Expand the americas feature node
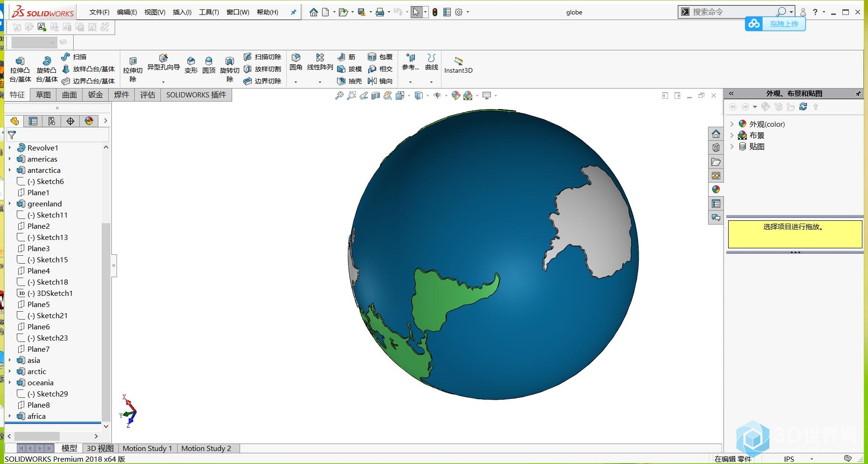This screenshot has height=464, width=868. [x=10, y=159]
